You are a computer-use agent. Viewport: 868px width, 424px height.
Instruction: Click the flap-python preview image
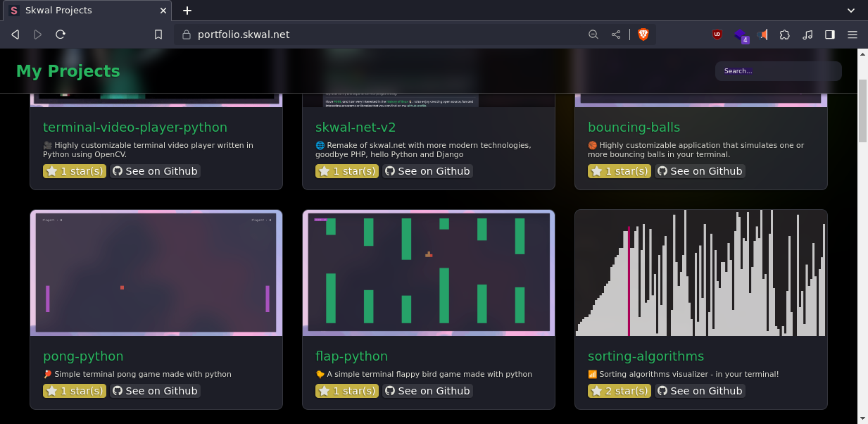point(429,273)
